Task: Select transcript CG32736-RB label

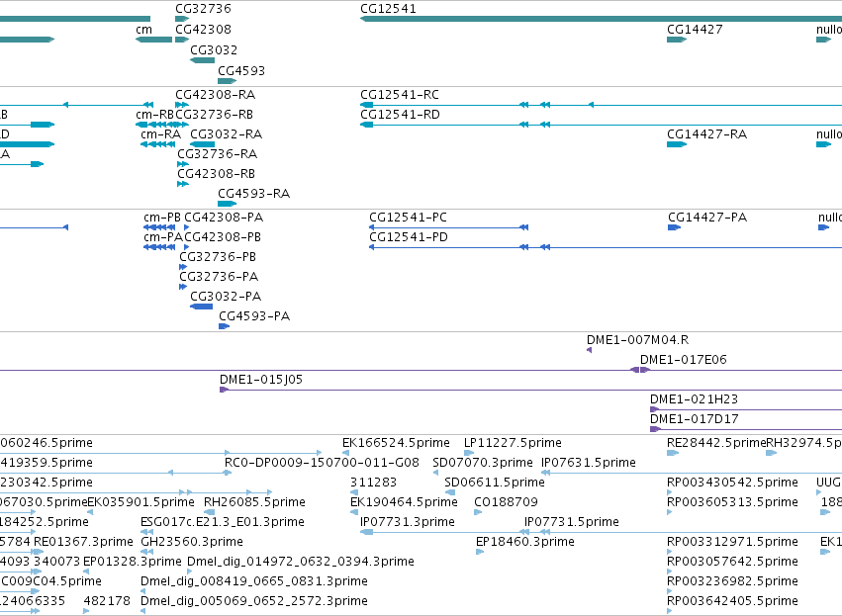Action: 214,115
